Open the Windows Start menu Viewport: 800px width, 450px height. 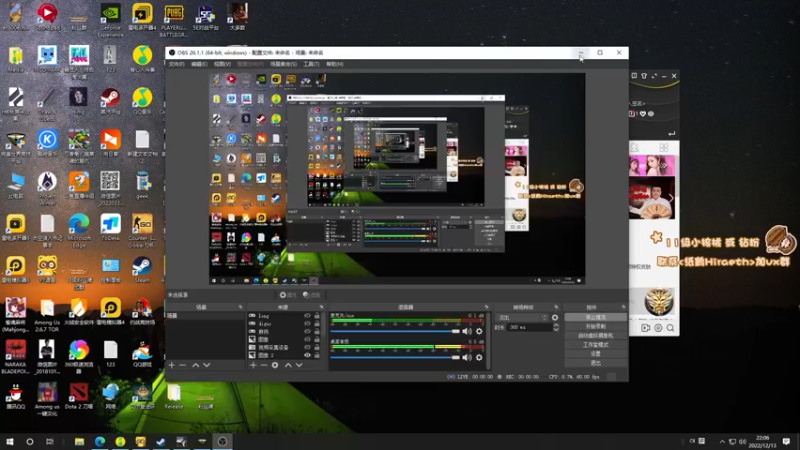coord(10,441)
